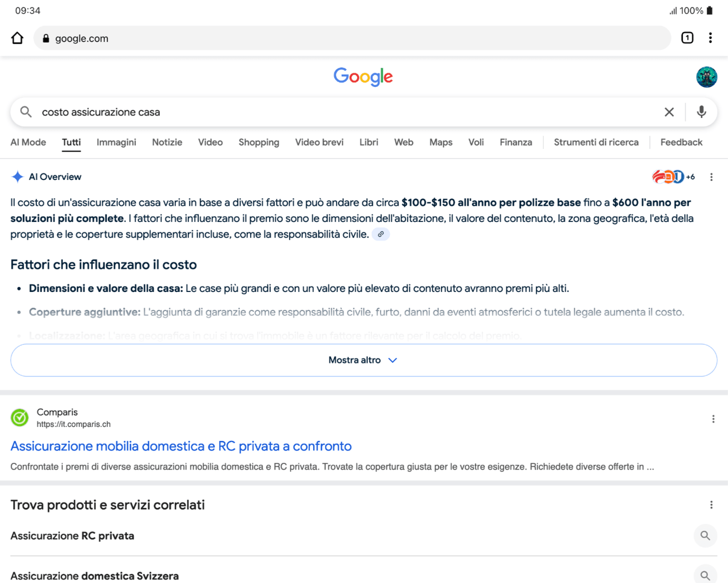
Task: Open the Comparis assicurazione mobilia domestica link
Action: tap(181, 446)
